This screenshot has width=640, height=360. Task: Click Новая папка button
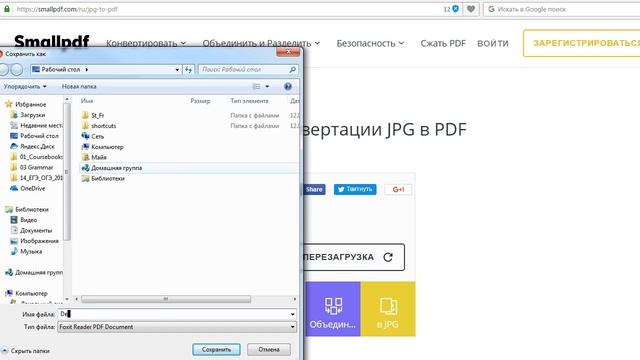pyautogui.click(x=79, y=87)
